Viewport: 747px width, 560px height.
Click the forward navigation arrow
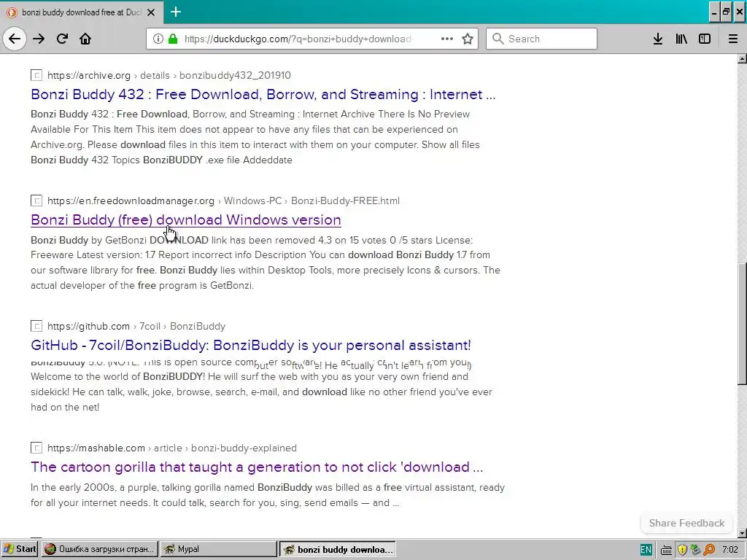[39, 39]
